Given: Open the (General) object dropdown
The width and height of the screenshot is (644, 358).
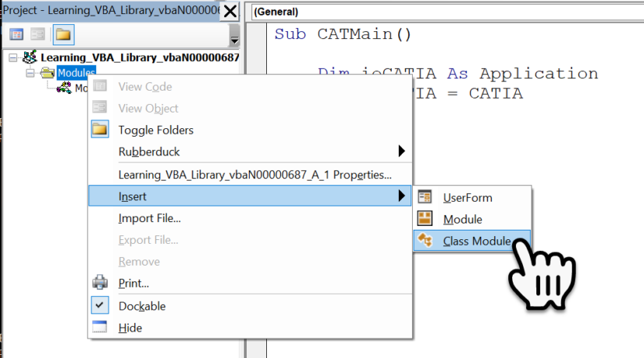Looking at the screenshot, I should (x=445, y=12).
